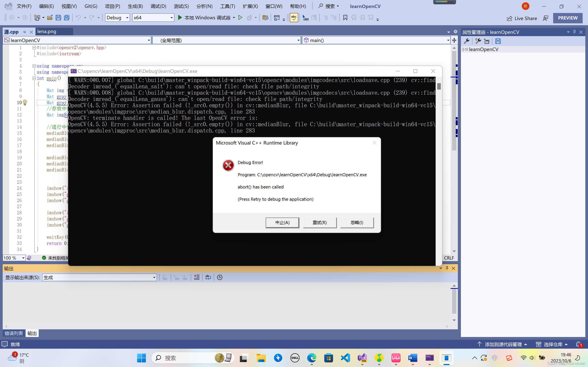Open the 调试(D) menu
This screenshot has width=588, height=367.
[158, 6]
